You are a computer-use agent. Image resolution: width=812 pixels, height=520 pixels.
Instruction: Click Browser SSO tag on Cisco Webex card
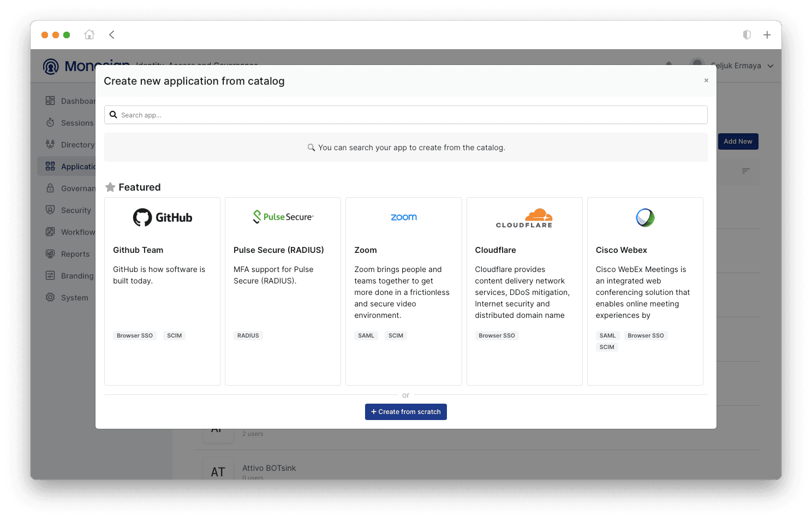(x=646, y=335)
